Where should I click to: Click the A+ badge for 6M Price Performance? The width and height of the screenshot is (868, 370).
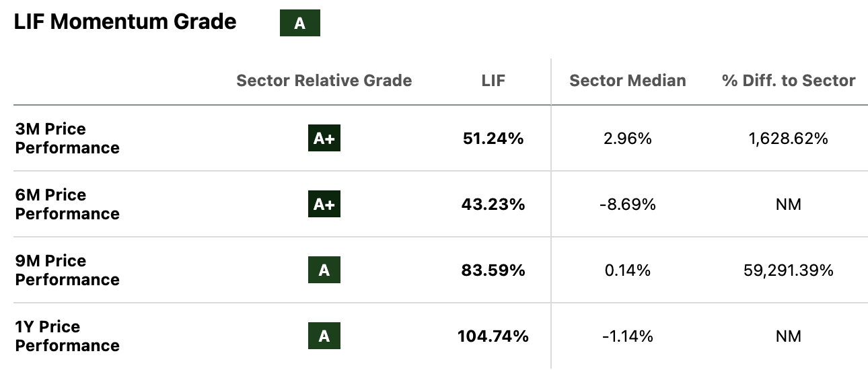(x=324, y=205)
